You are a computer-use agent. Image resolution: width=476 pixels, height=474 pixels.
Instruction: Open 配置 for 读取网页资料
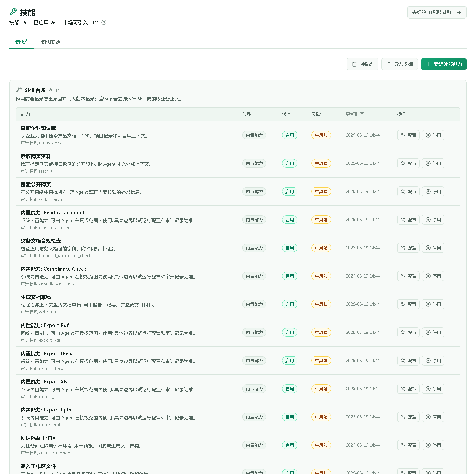pyautogui.click(x=408, y=163)
